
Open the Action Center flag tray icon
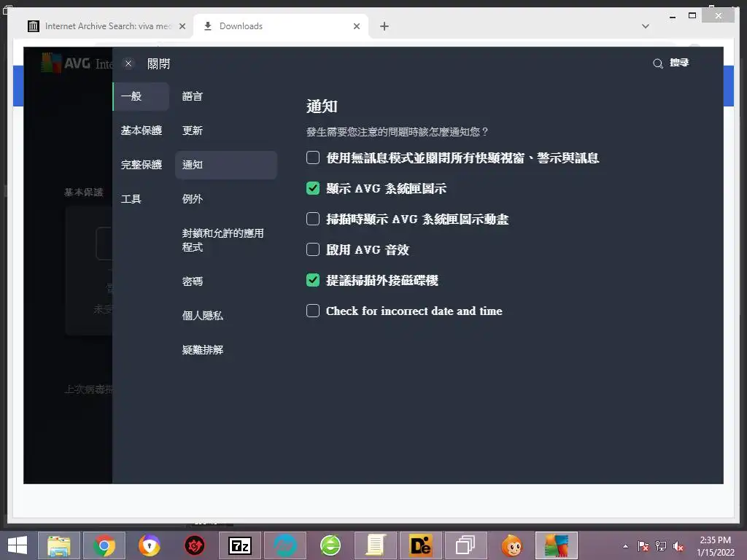click(643, 546)
